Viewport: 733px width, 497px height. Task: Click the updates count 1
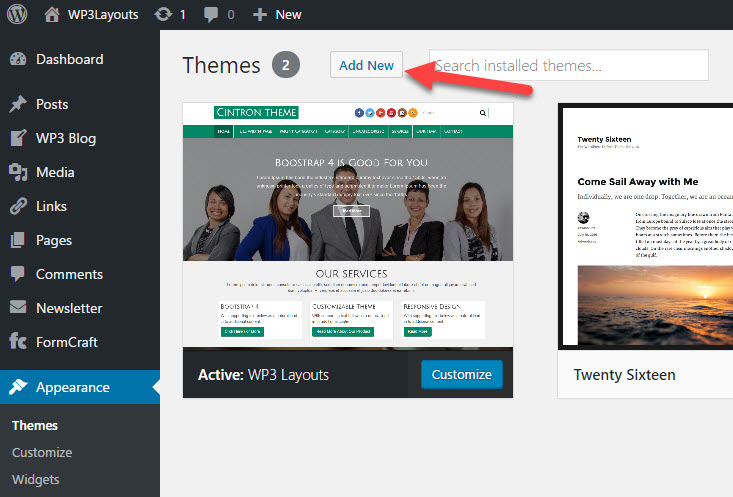183,15
